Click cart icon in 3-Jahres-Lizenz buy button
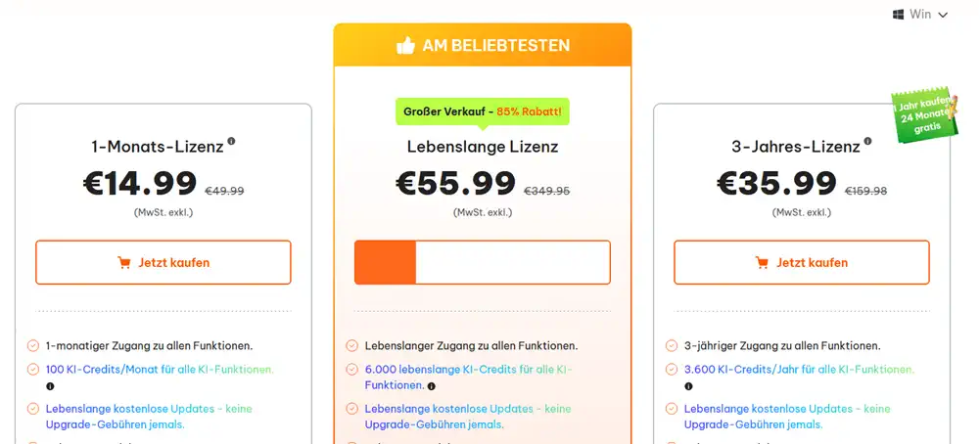980x444 pixels. point(762,263)
